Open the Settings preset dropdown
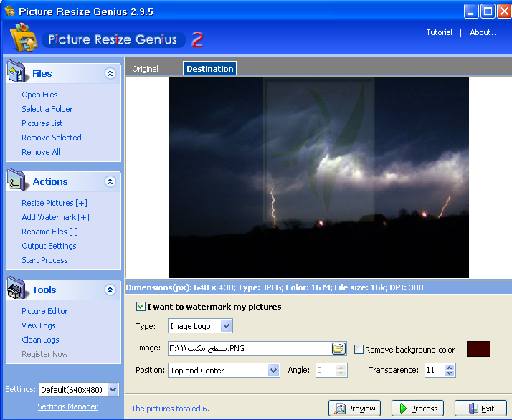The width and height of the screenshot is (512, 420). [x=113, y=390]
